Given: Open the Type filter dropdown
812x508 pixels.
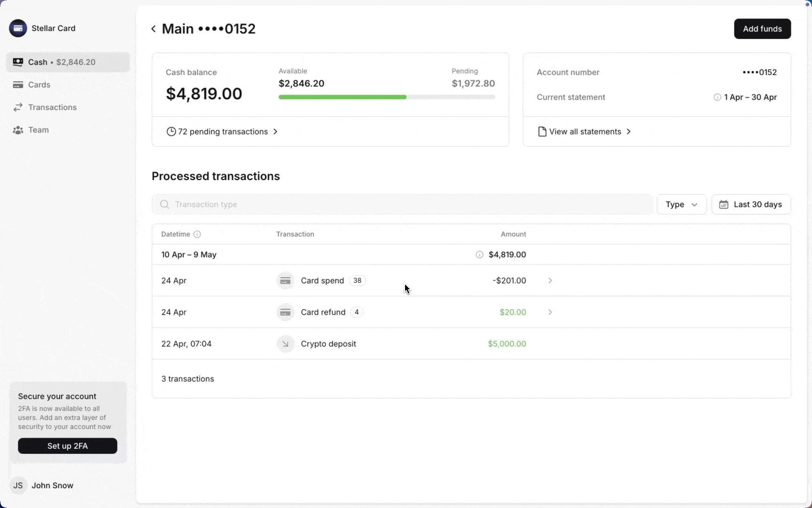Looking at the screenshot, I should pyautogui.click(x=681, y=205).
